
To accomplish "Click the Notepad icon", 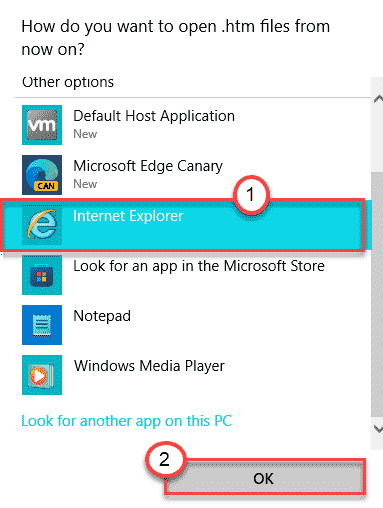I will click(x=42, y=325).
